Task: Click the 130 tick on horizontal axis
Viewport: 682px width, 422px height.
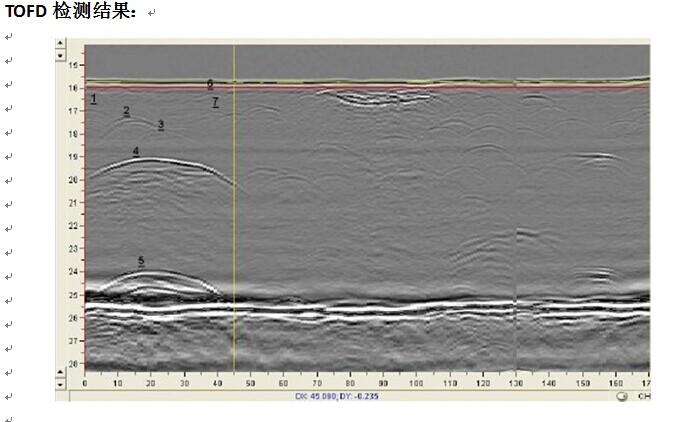Action: pyautogui.click(x=516, y=383)
